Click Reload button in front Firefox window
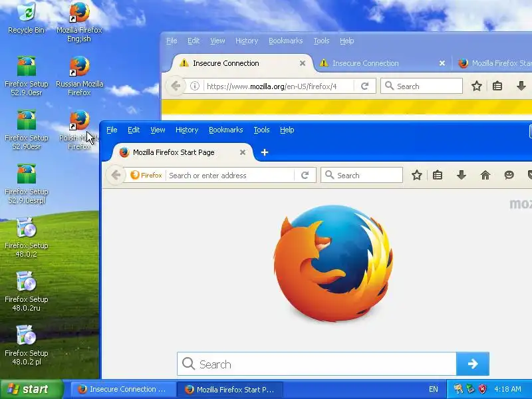Viewport: 532px width, 399px height. click(x=305, y=176)
